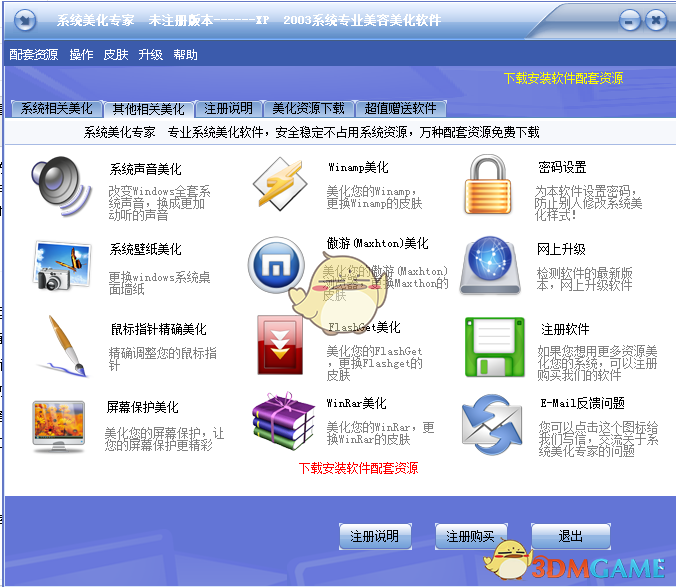The image size is (676, 587).
Task: Click the yellow 下载安装软件配套资源 link
Action: tap(563, 78)
